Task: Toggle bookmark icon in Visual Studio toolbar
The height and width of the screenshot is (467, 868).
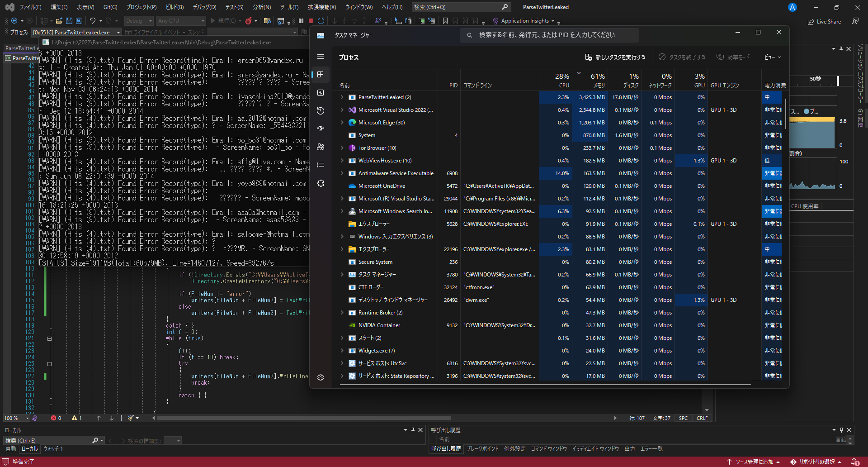Action: pos(445,21)
